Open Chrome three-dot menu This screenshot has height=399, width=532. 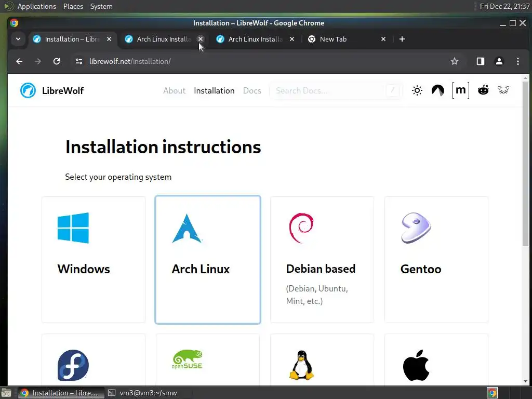point(518,61)
